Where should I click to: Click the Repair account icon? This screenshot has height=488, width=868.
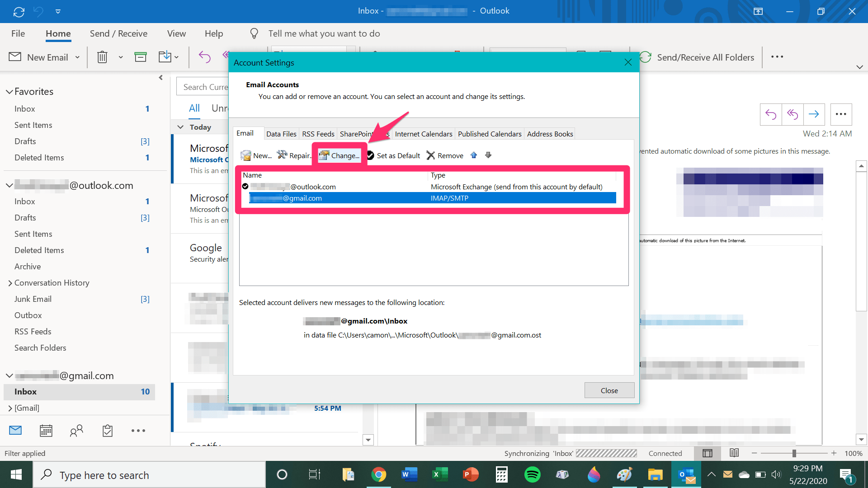coord(283,155)
